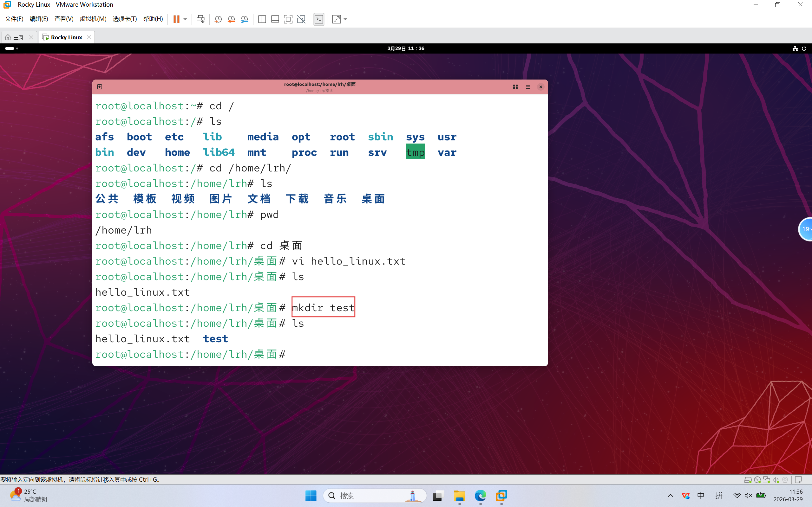812x507 pixels.
Task: Take a snapshot of this VM
Action: pyautogui.click(x=218, y=19)
